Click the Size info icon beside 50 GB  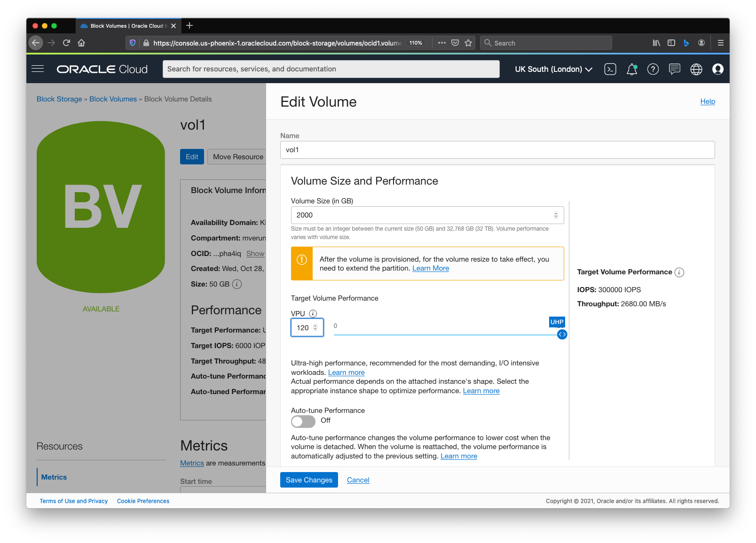coord(237,284)
